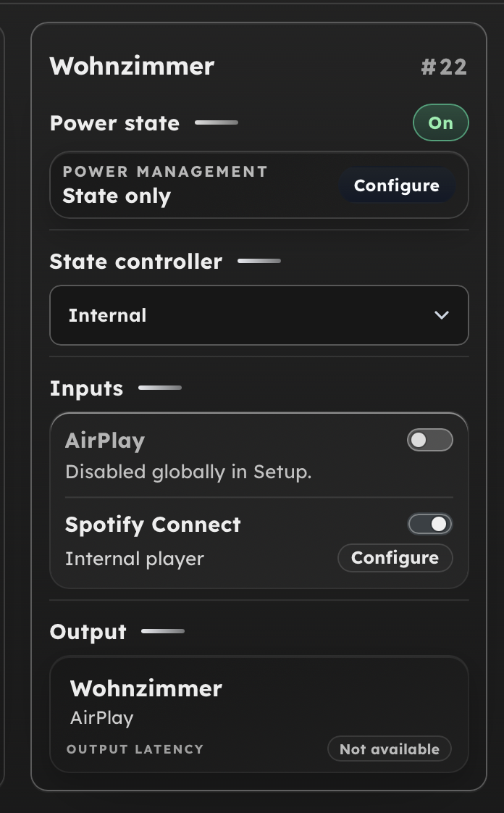
Task: Click the Spotify Connect input label
Action: (x=153, y=525)
